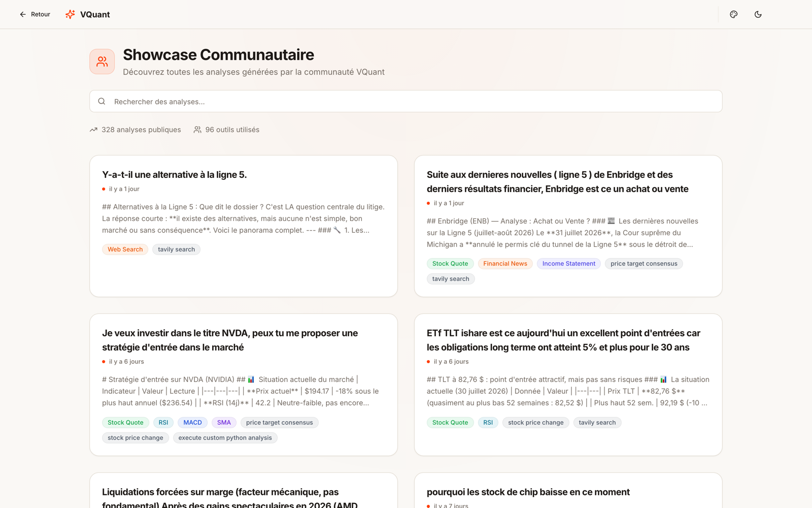Click the il y a 6 jours date on the TLT card
The height and width of the screenshot is (508, 812).
tap(451, 362)
